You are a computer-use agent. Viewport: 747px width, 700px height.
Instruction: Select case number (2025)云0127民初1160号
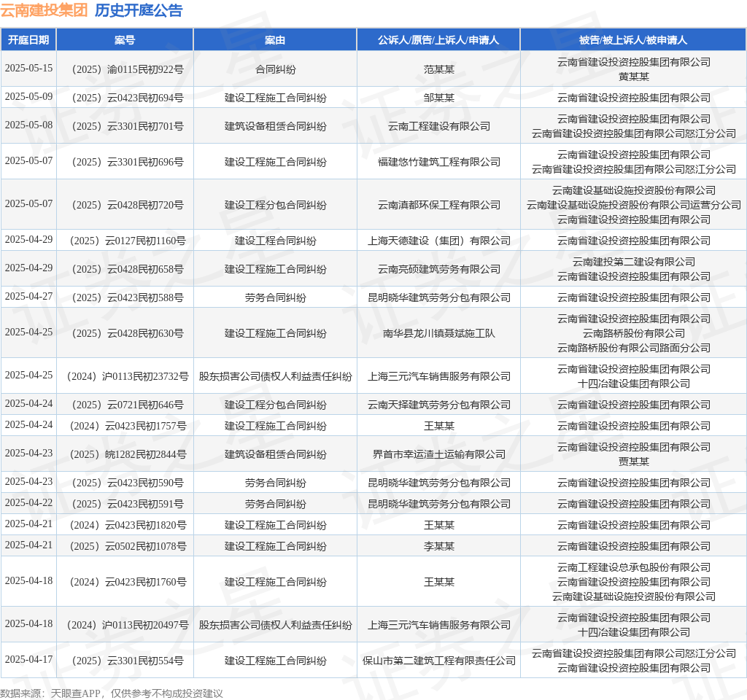(125, 241)
